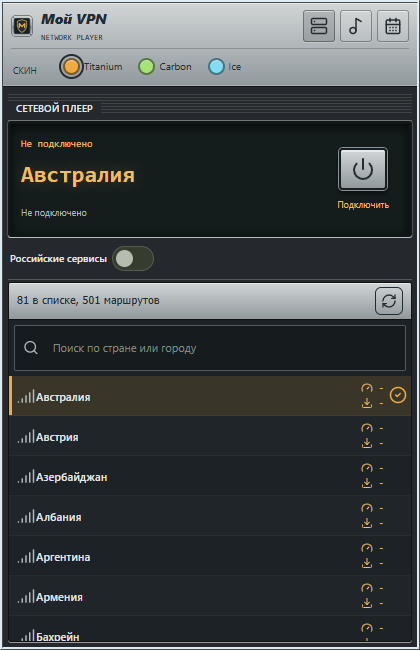The image size is (420, 650).
Task: Open the music note player button
Action: (356, 26)
